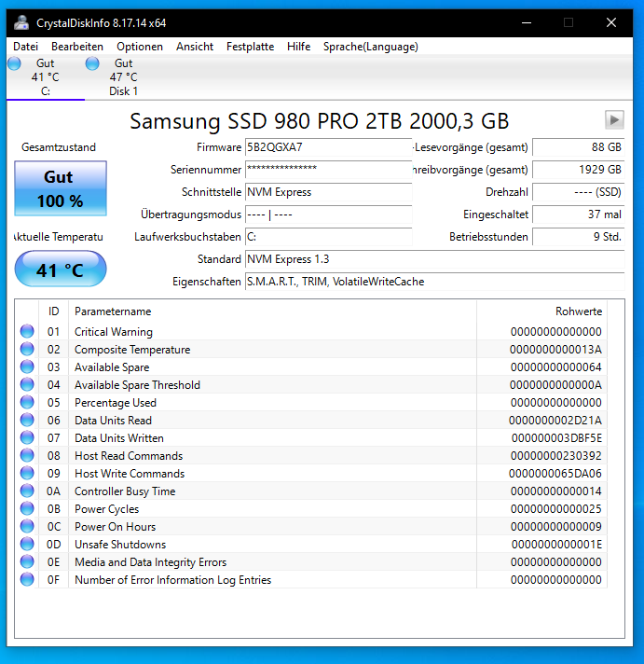This screenshot has width=644, height=664.
Task: Click raw value 000000003DBF5E
Action: (556, 438)
